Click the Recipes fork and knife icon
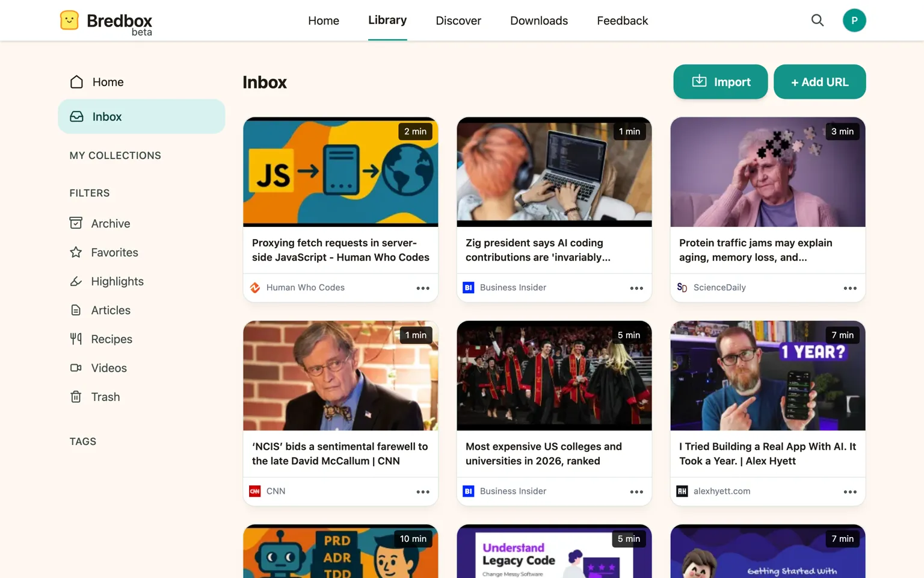Viewport: 924px width, 578px height. pos(76,339)
